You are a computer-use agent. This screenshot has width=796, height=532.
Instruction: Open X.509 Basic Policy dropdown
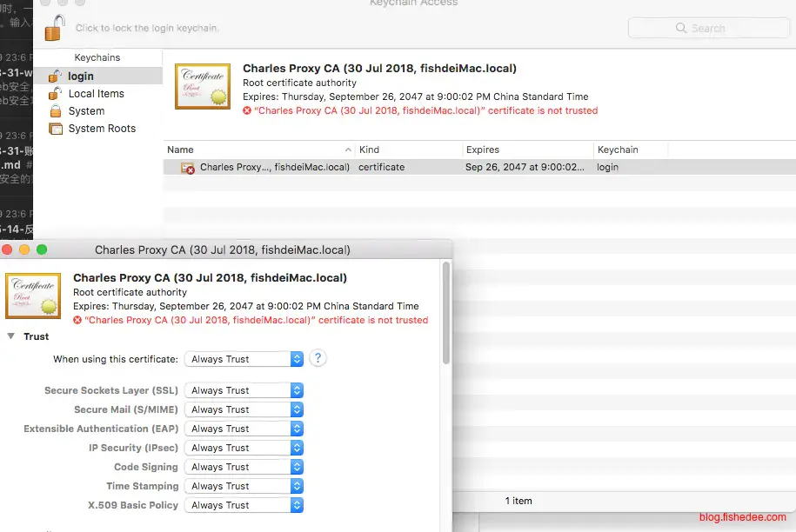click(x=244, y=505)
